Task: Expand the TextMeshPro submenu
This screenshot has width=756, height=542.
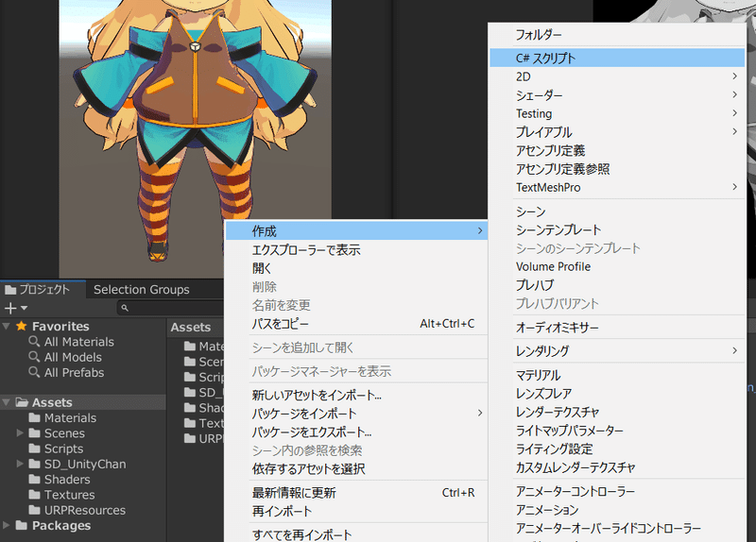Action: tap(617, 187)
